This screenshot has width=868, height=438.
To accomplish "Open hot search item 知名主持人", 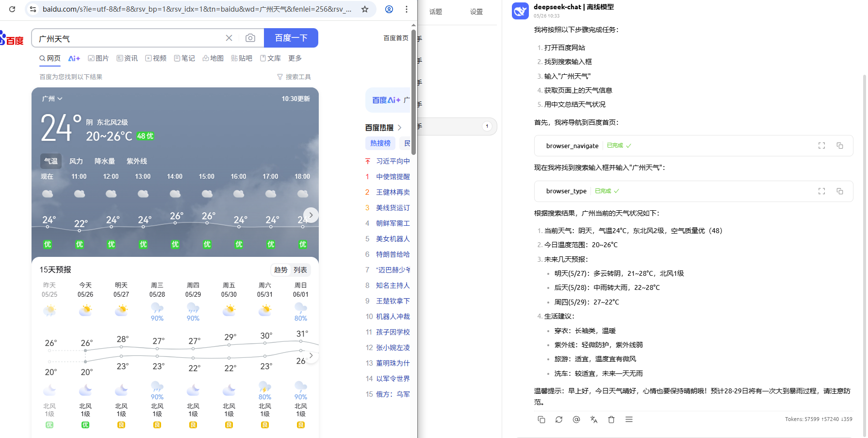I will coord(393,286).
